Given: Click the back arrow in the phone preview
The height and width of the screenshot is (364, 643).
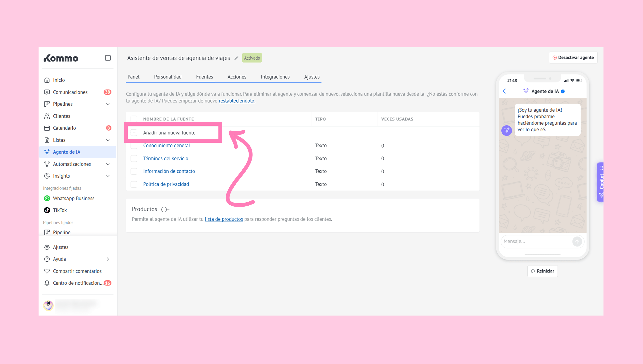Looking at the screenshot, I should (504, 91).
